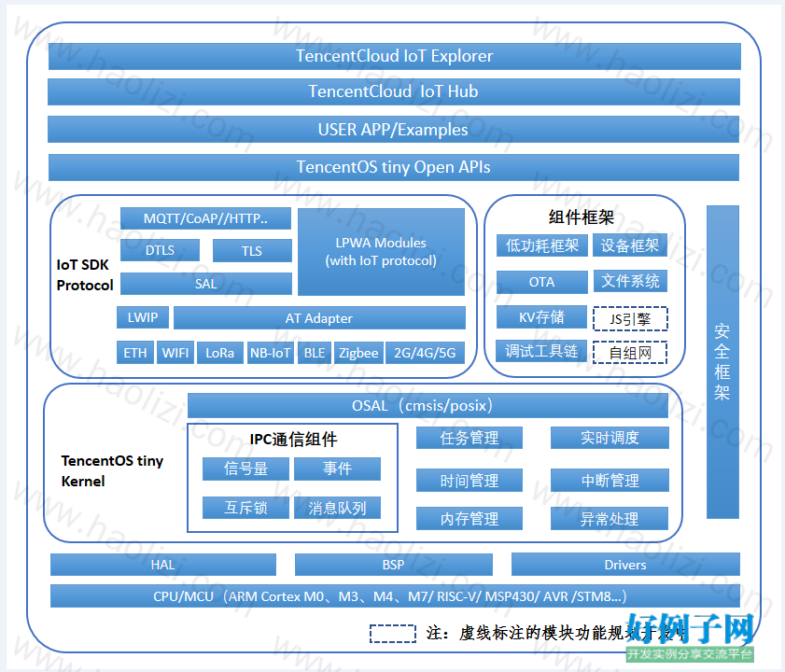The image size is (785, 672).
Task: Select the HAL bar
Action: tap(163, 565)
